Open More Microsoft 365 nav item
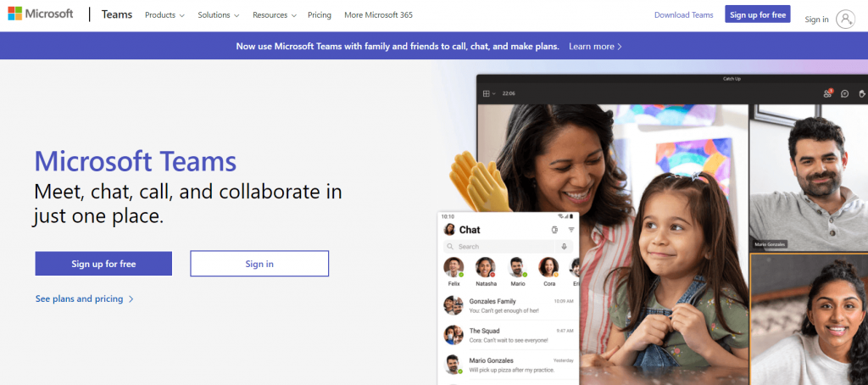The width and height of the screenshot is (868, 385). click(x=378, y=15)
